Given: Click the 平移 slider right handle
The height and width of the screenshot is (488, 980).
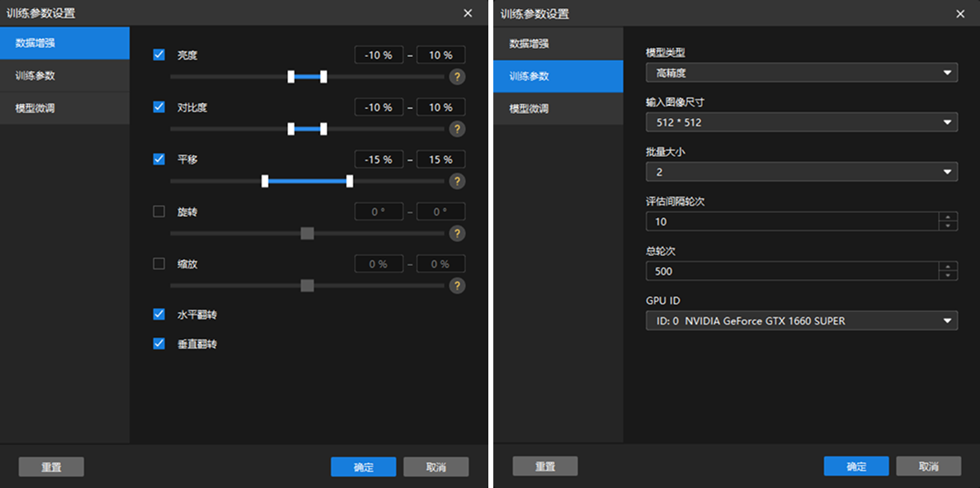Looking at the screenshot, I should tap(350, 181).
